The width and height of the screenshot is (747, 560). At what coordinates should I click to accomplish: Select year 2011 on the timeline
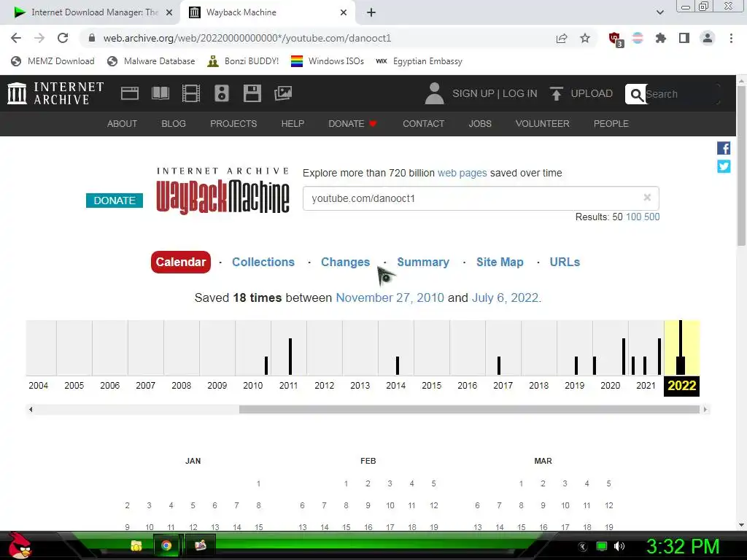click(x=289, y=385)
